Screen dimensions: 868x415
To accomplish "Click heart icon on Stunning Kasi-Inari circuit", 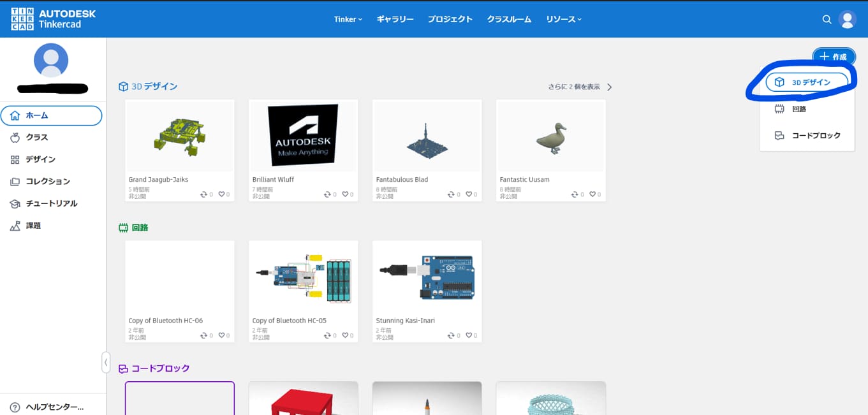I will click(469, 335).
